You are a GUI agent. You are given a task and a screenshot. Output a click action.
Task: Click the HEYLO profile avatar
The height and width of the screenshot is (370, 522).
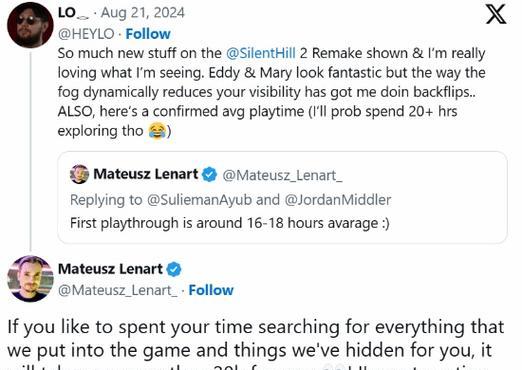30,25
